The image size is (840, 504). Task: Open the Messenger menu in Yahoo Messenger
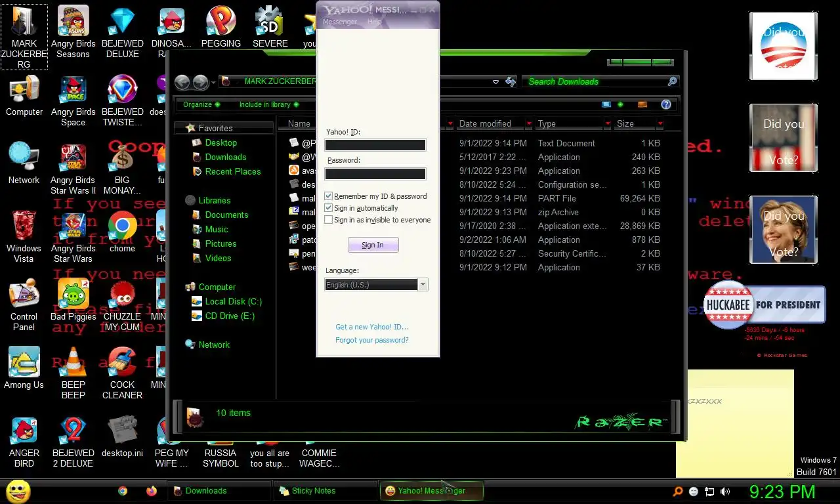coord(340,22)
